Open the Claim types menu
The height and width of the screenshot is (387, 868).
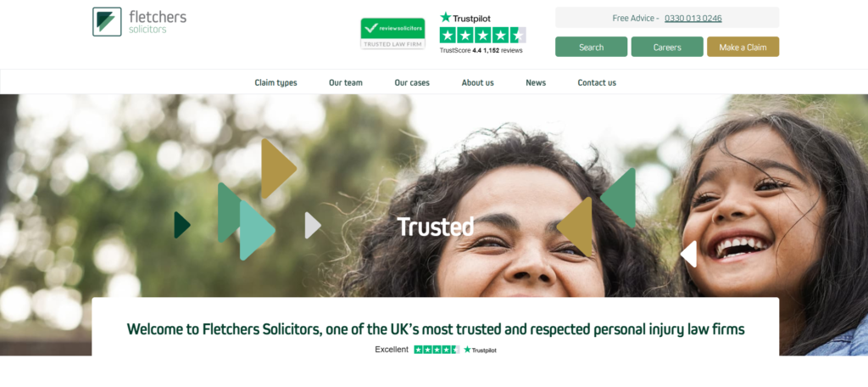coord(275,82)
